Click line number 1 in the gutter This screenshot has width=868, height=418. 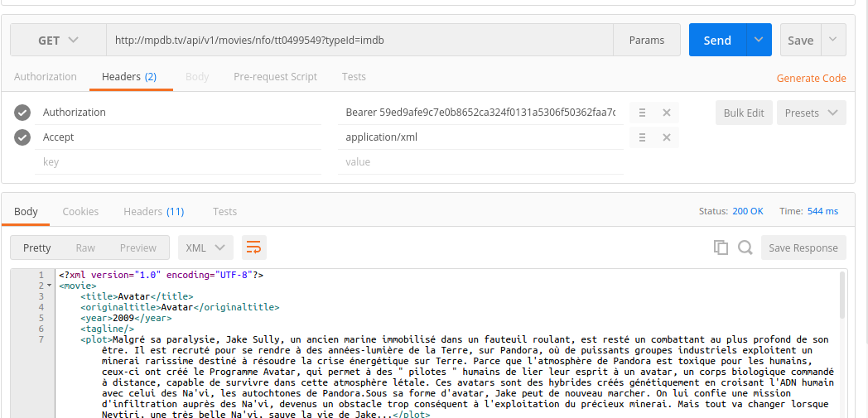(41, 275)
